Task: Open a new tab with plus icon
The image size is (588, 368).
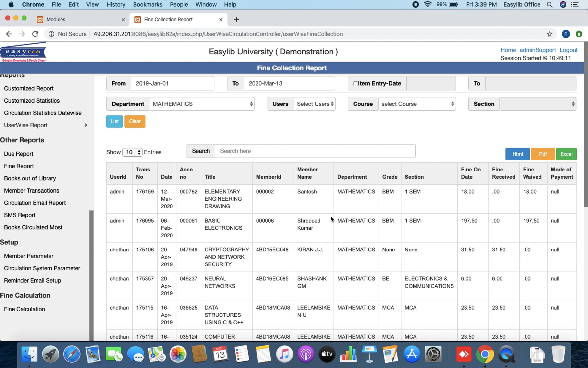Action: [x=236, y=20]
